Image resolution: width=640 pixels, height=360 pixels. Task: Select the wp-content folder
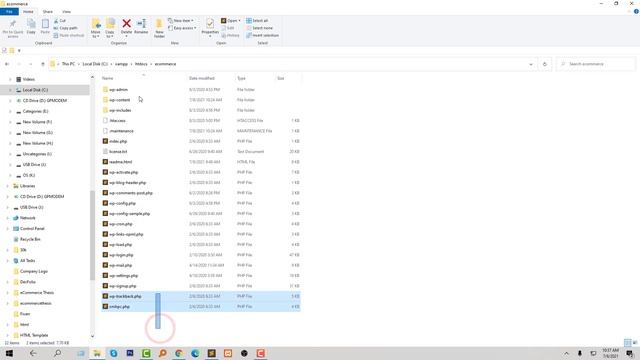[120, 100]
